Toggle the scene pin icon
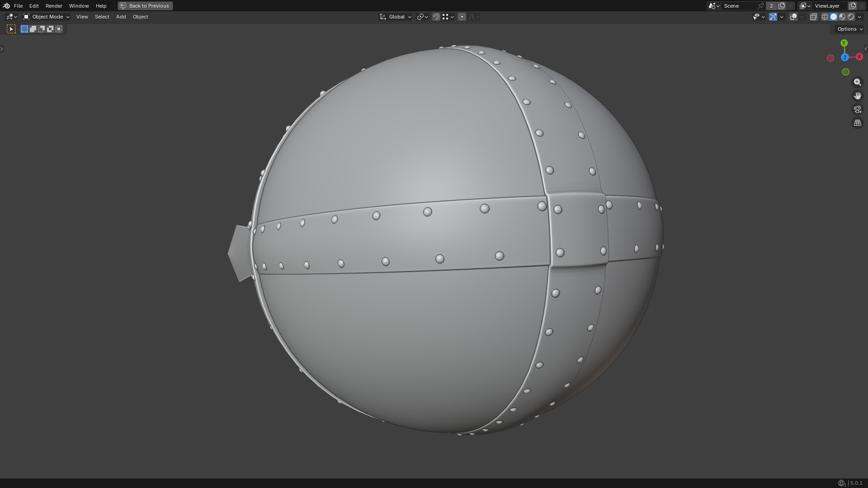This screenshot has height=488, width=868. click(x=761, y=6)
